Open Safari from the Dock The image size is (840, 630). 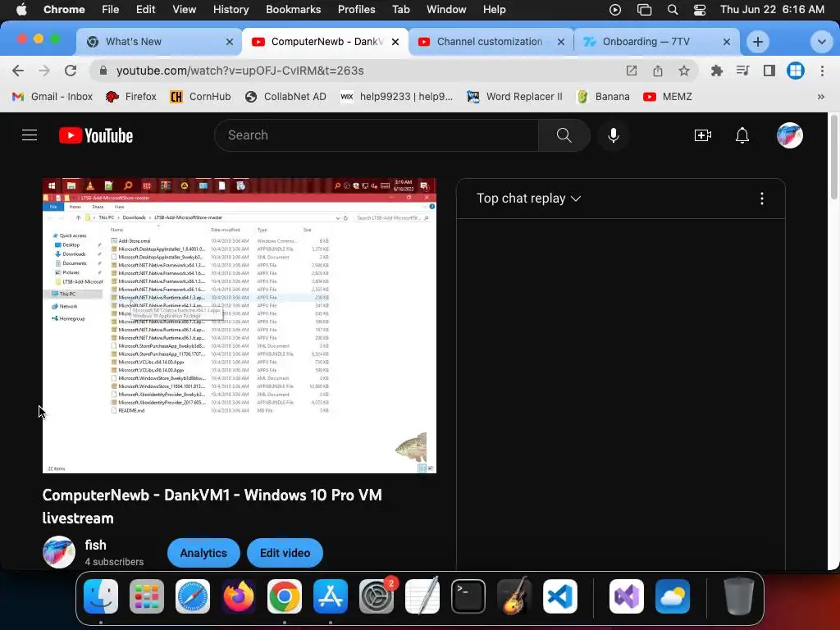(193, 596)
